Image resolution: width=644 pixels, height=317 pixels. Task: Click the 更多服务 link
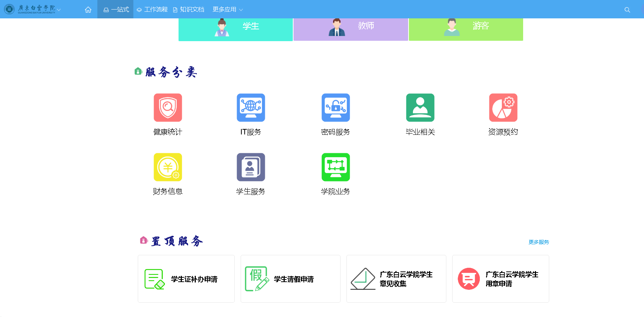coord(539,242)
